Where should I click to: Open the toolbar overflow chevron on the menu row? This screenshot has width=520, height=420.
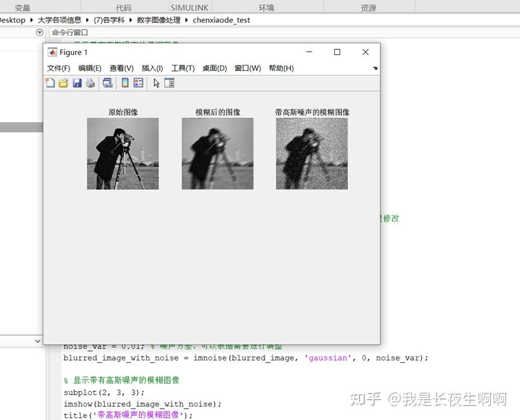pyautogui.click(x=375, y=68)
